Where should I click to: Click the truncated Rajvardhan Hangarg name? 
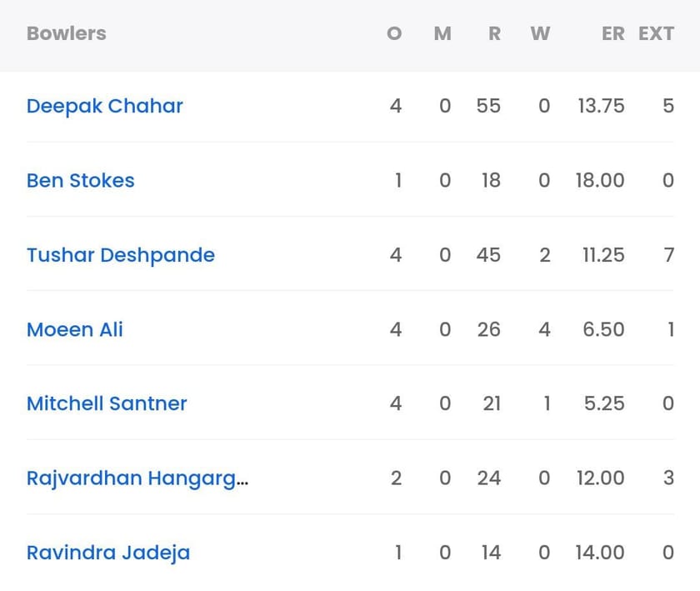point(136,478)
